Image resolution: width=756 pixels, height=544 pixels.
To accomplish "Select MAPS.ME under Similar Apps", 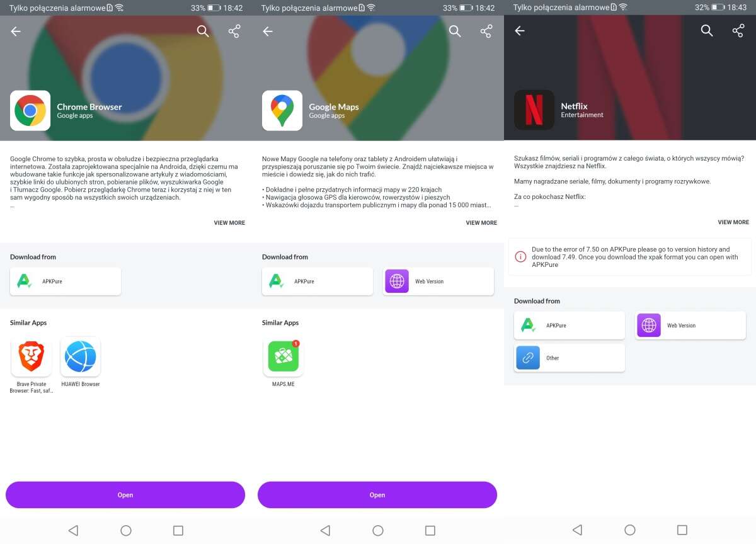I will [x=283, y=356].
